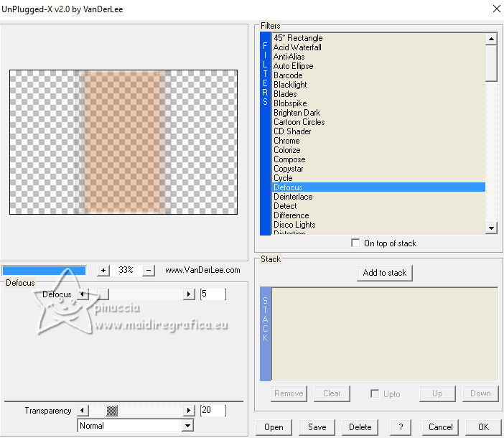Open the Normal blend mode dropdown
This screenshot has width=504, height=438.
point(187,426)
